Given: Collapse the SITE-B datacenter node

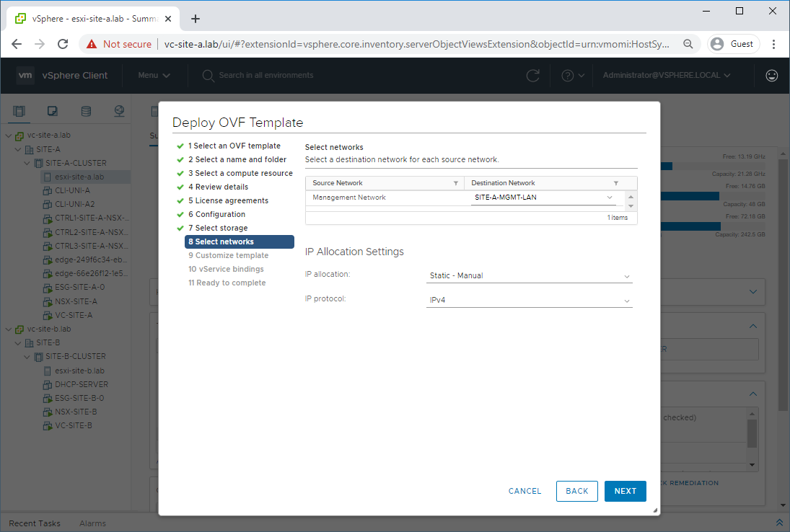Looking at the screenshot, I should [x=18, y=342].
